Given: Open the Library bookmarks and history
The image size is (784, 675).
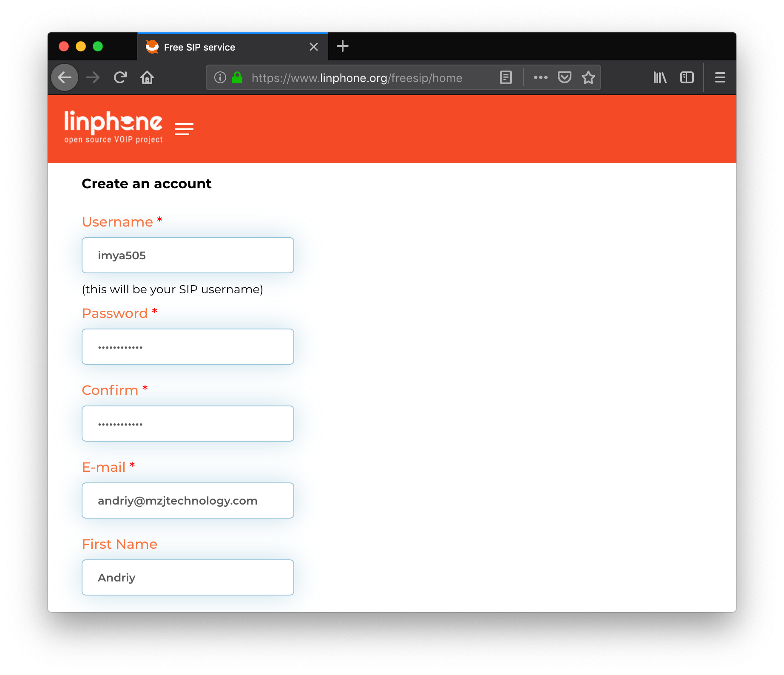Looking at the screenshot, I should tap(660, 77).
